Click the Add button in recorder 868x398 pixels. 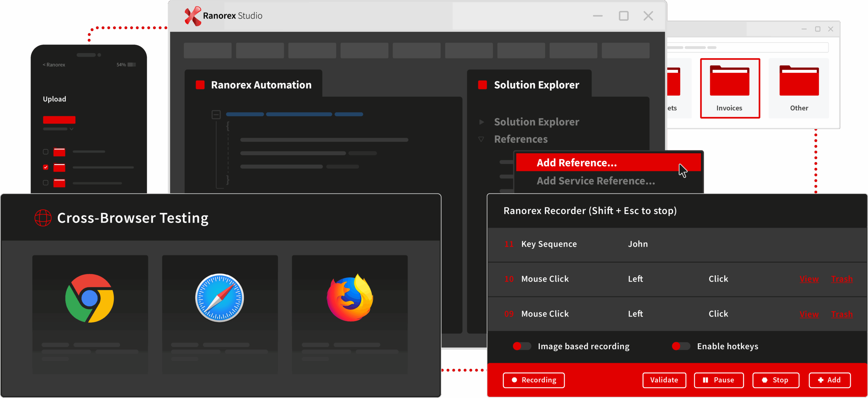[x=830, y=380]
